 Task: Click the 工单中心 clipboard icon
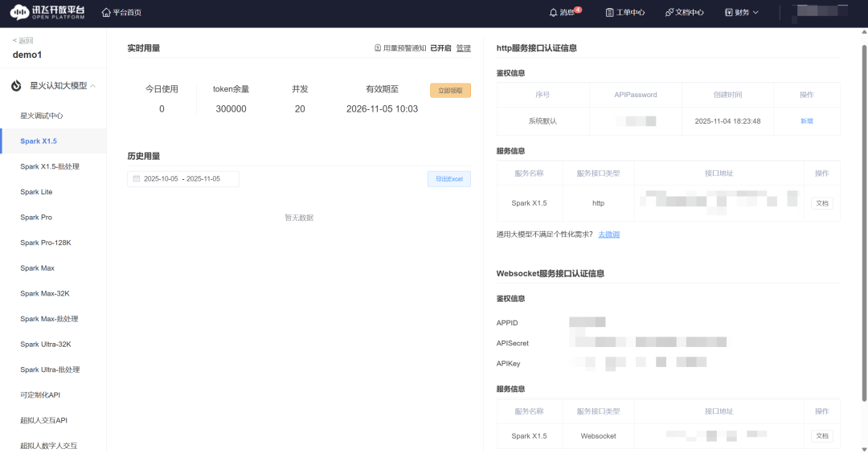tap(609, 12)
